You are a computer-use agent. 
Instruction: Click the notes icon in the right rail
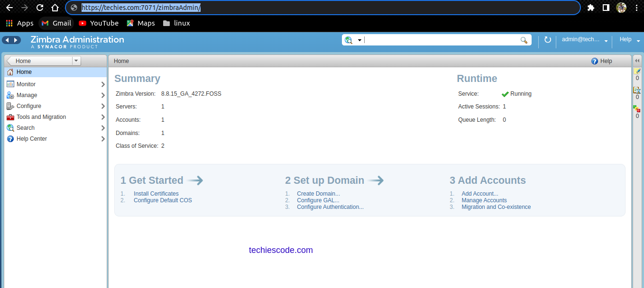pyautogui.click(x=637, y=72)
